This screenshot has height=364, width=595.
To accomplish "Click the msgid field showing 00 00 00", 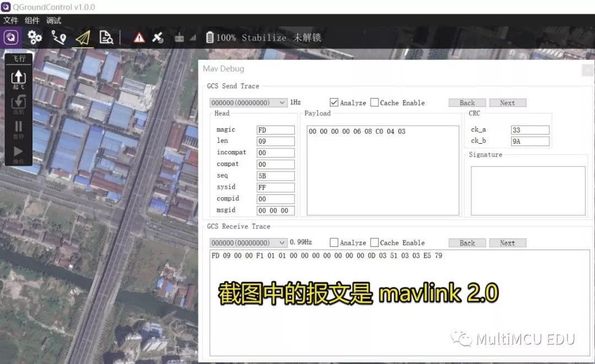I will click(x=275, y=210).
